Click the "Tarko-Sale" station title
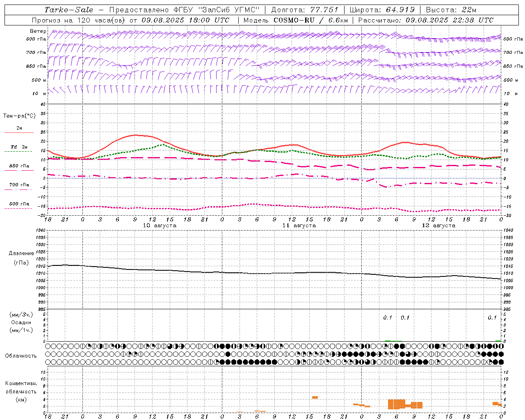Viewport: 525px width, 420px height. coord(69,10)
